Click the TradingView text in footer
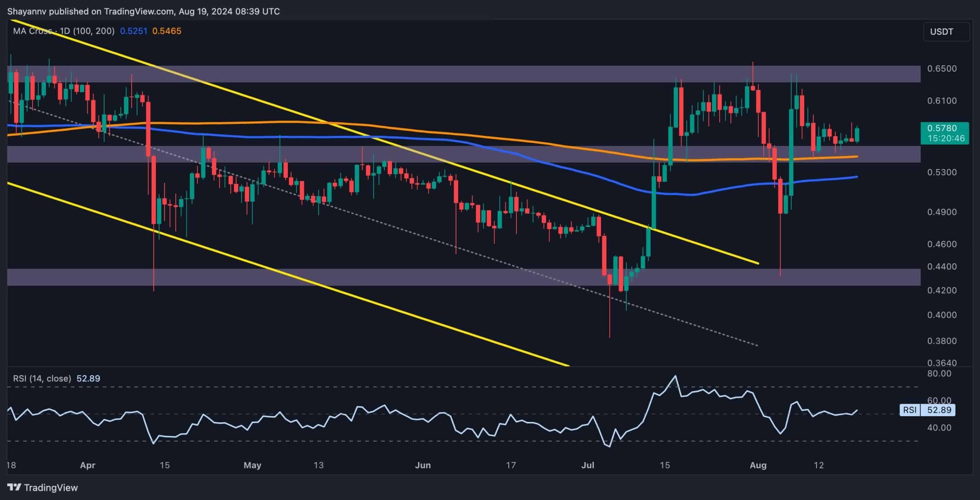Screen dimensions: 980x500 click(x=51, y=487)
